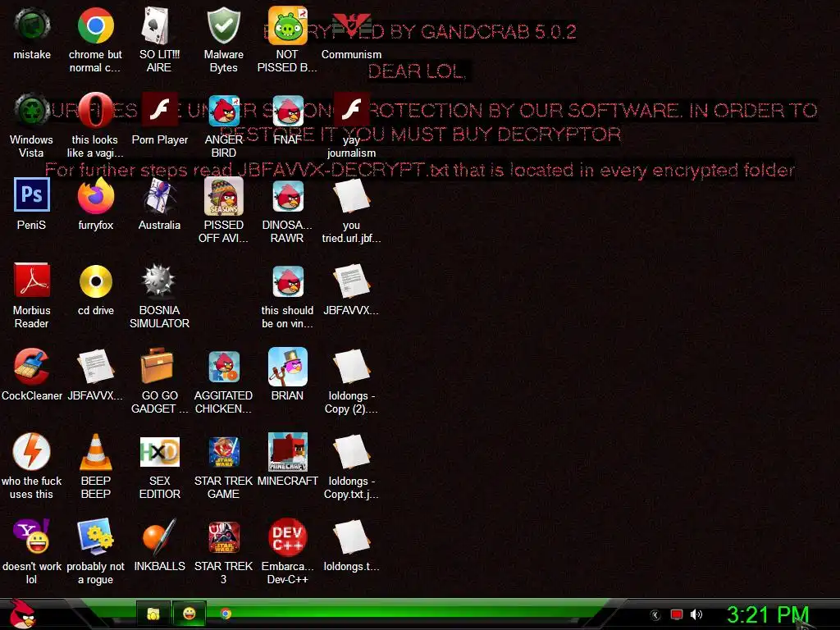
Task: Select the STAR TREK GAME icon
Action: 223,452
